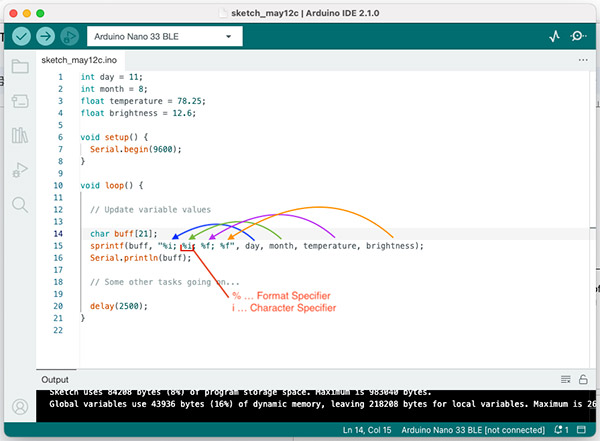Click the Verify checkmark button
Screen dimensions: 600x441
[x=22, y=36]
